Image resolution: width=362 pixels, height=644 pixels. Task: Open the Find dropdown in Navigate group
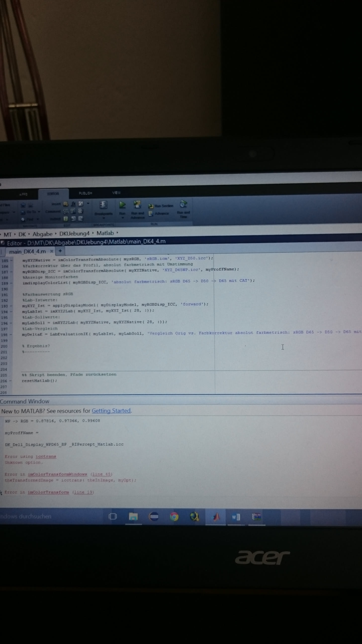coord(38,219)
